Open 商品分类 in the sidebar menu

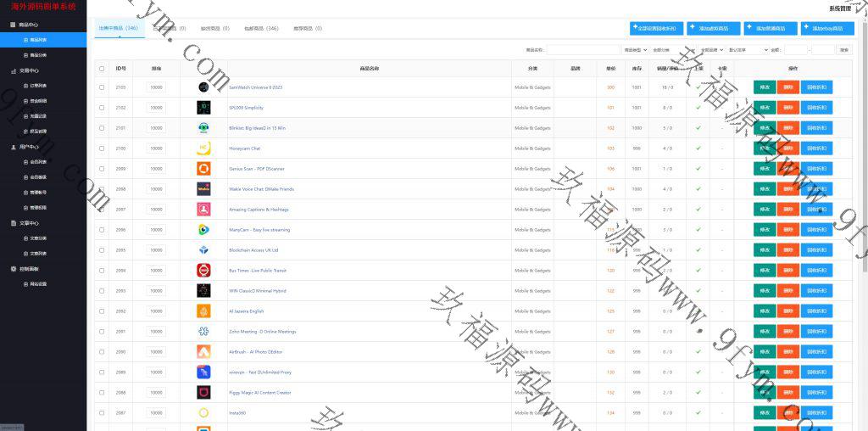coord(39,54)
